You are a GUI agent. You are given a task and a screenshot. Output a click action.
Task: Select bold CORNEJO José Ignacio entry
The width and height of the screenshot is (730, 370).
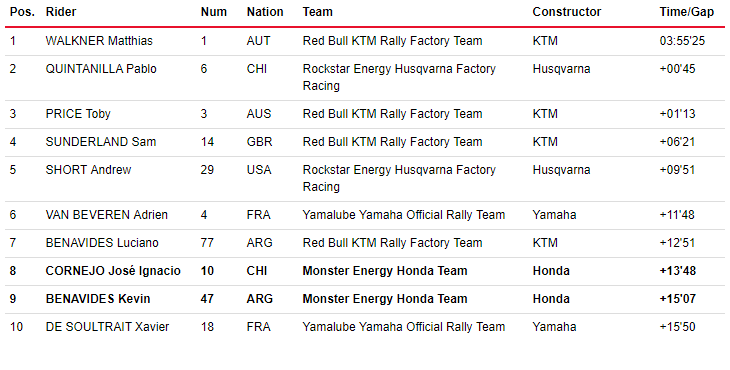pos(113,271)
